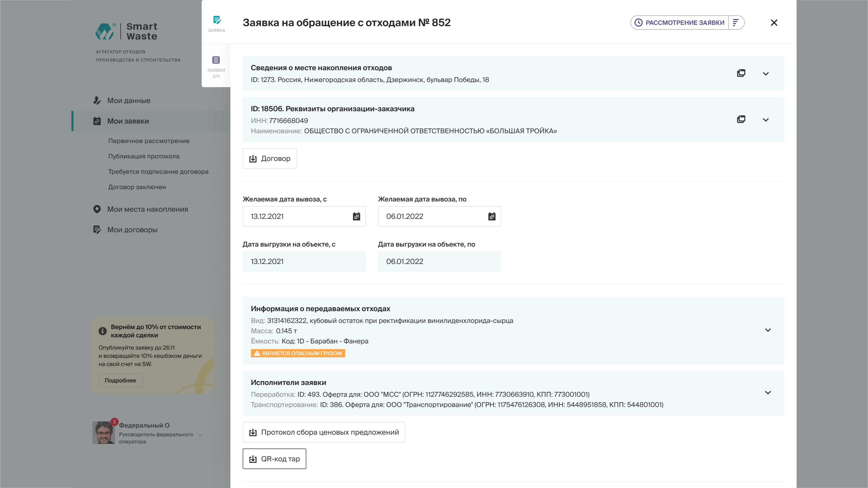Click the red notification badge showing 2
The image size is (868, 488).
click(x=114, y=422)
